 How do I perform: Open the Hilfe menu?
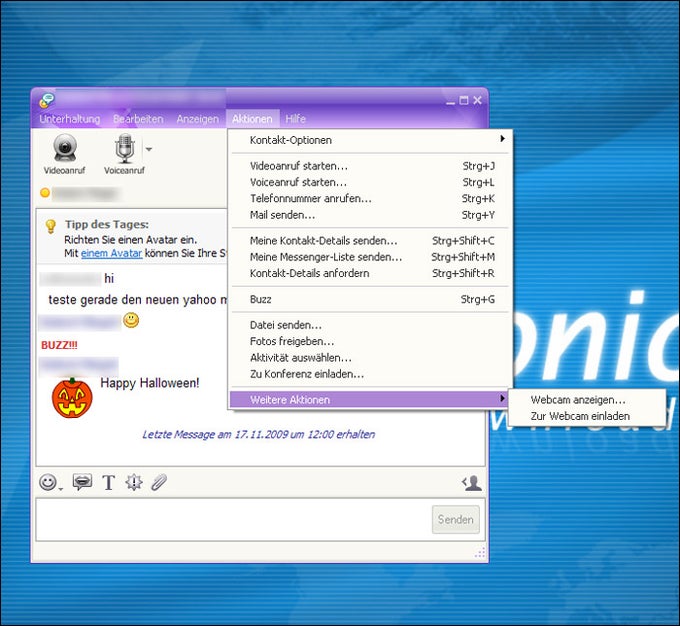point(295,119)
